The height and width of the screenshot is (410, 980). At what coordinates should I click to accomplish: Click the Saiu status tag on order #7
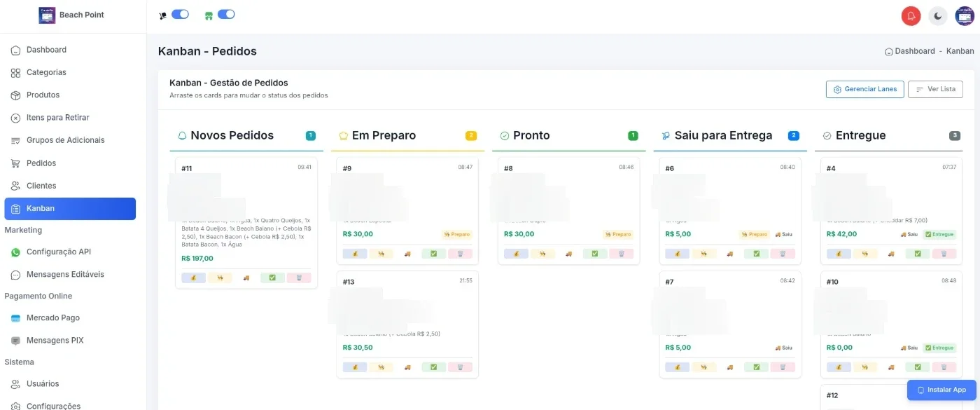pos(783,348)
